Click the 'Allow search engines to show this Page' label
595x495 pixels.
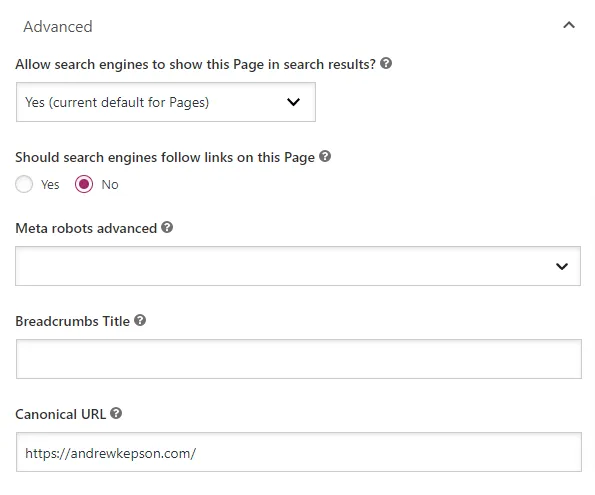pos(195,64)
